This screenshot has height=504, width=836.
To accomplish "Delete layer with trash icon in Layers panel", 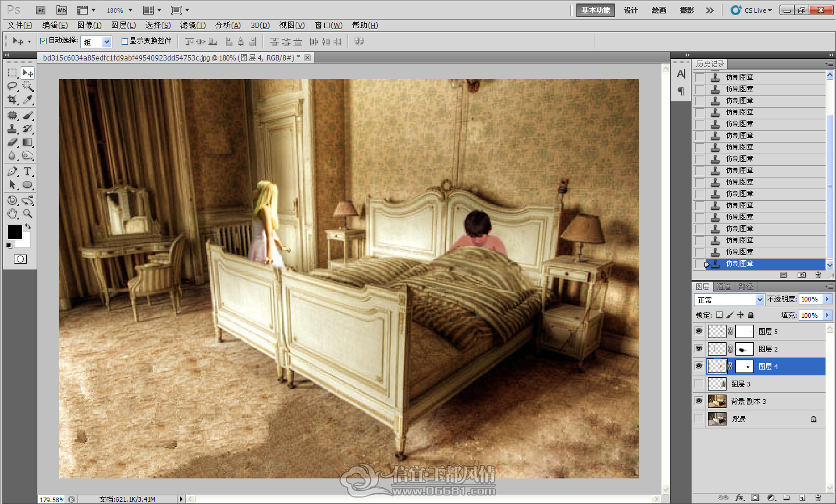I will (x=818, y=498).
